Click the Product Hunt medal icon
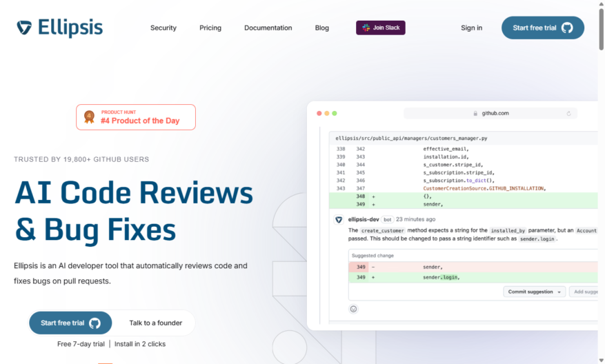 tap(89, 117)
